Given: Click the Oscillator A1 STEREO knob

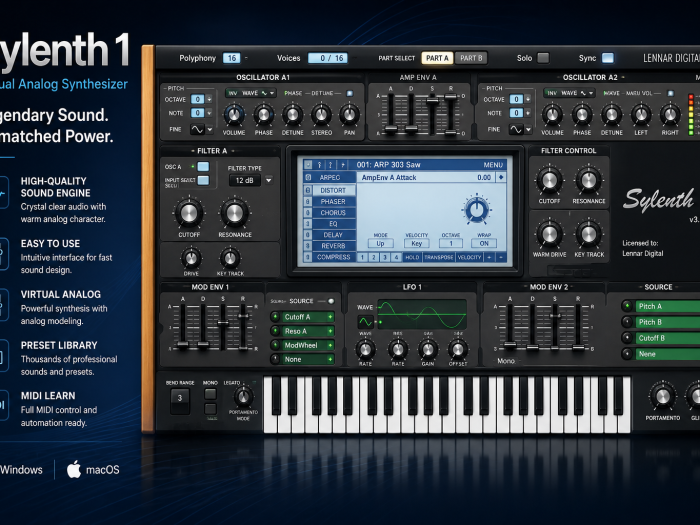Looking at the screenshot, I should (321, 115).
